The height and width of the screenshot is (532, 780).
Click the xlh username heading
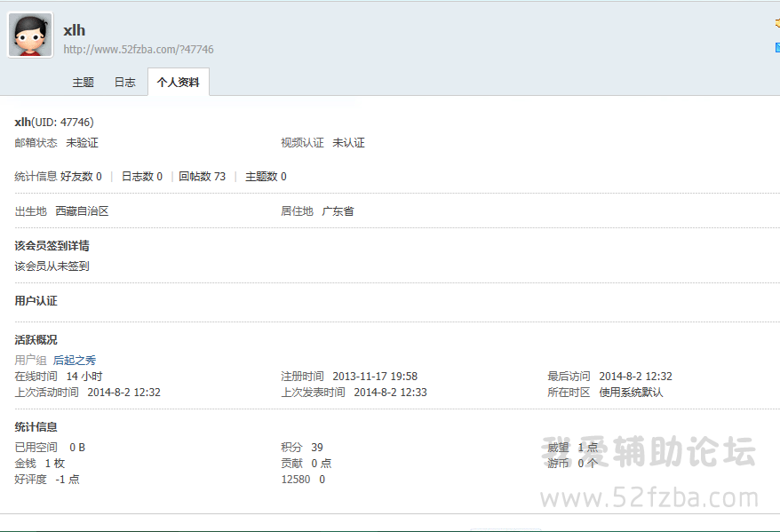(74, 30)
